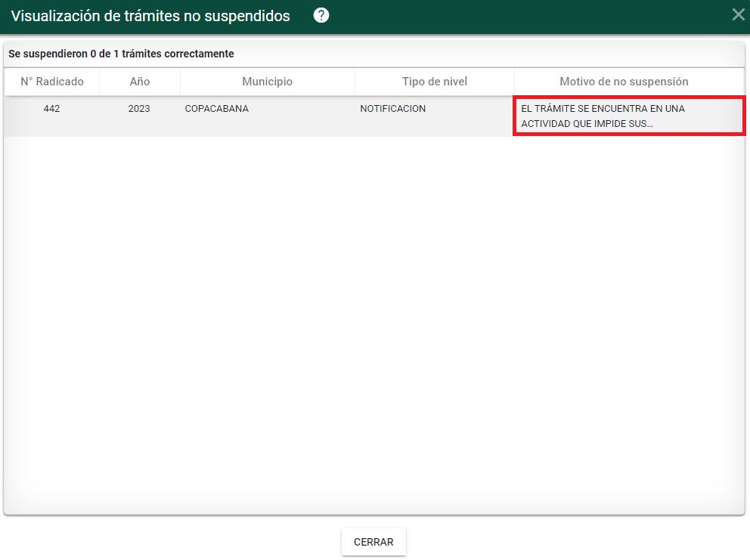This screenshot has height=560, width=750.
Task: Sort by the N° Radicado column header
Action: point(51,82)
